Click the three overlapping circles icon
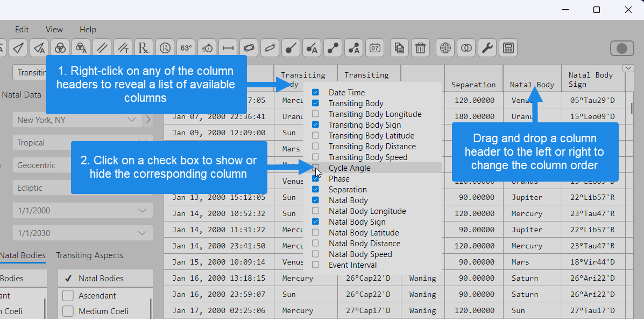The width and height of the screenshot is (644, 319). point(60,48)
